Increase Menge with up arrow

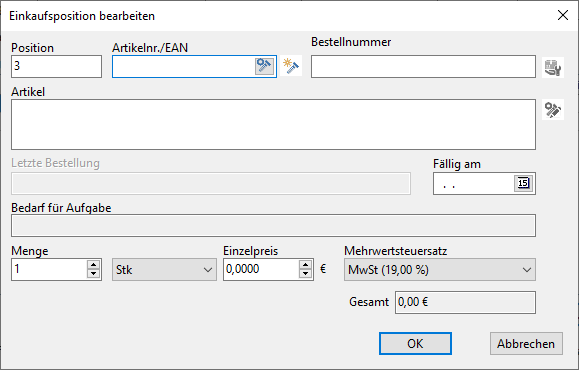93,265
